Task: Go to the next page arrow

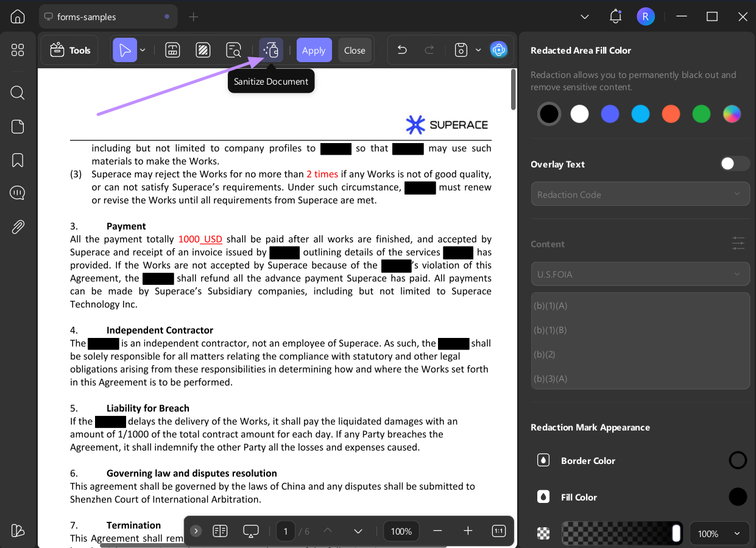Action: pos(358,531)
